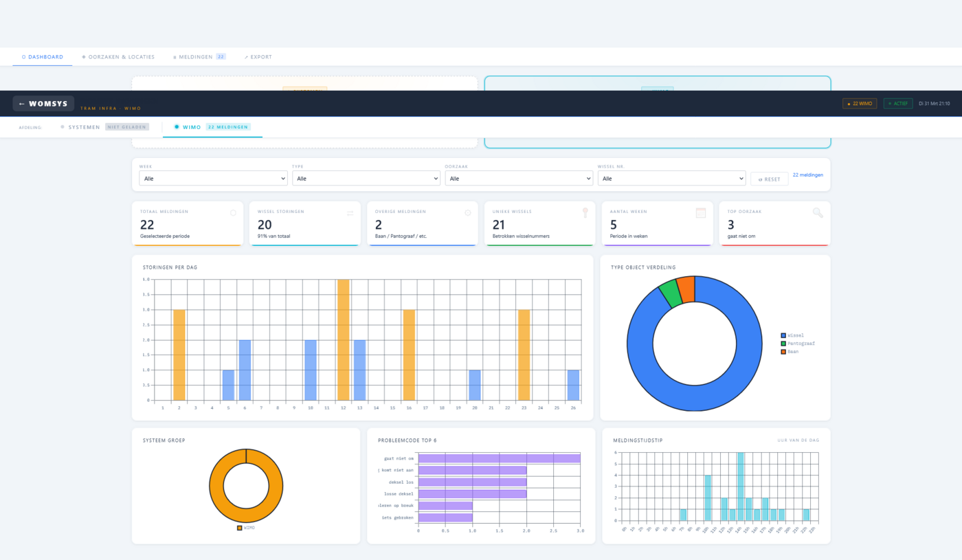
Task: Expand the Wissel Nr. dropdown
Action: (x=671, y=178)
